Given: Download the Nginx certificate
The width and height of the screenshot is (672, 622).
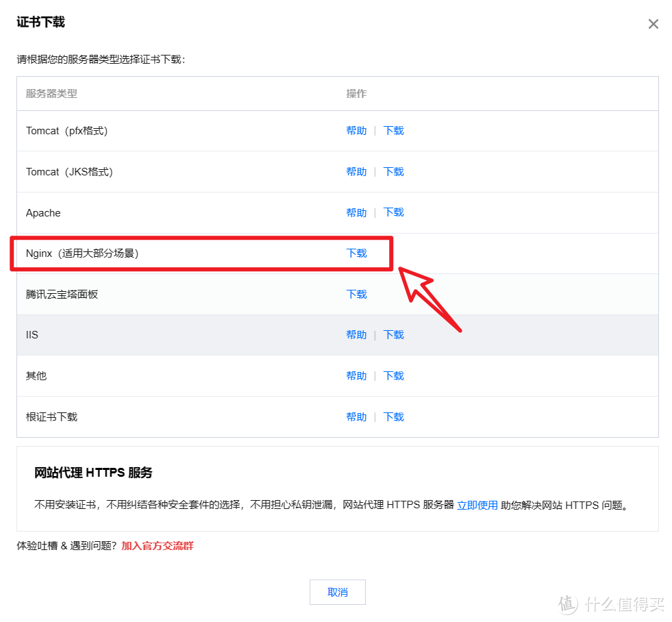Looking at the screenshot, I should click(x=356, y=253).
